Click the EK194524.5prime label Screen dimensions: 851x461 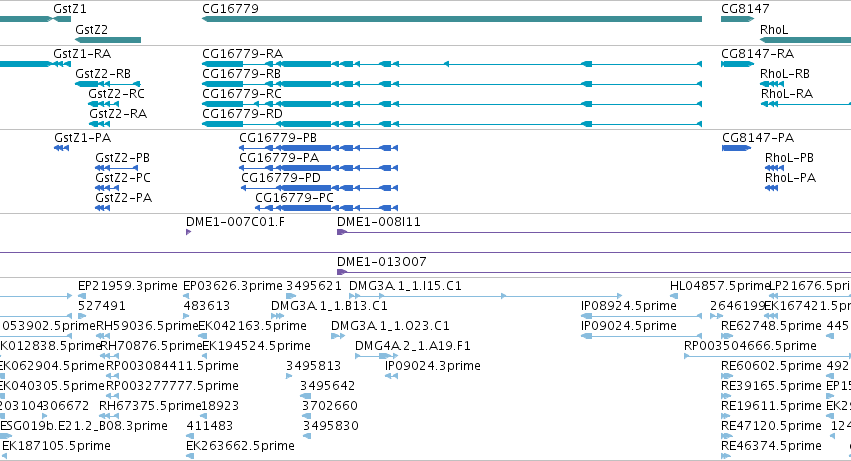tap(256, 346)
